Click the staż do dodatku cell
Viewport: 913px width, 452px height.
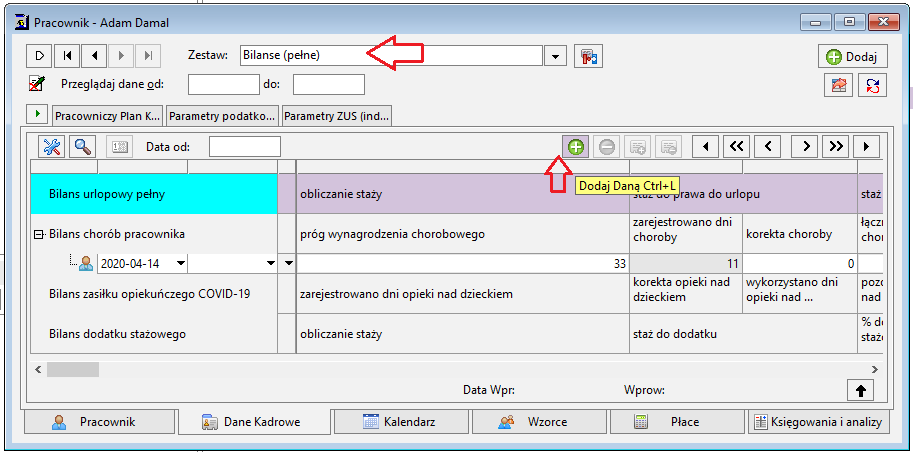click(743, 334)
